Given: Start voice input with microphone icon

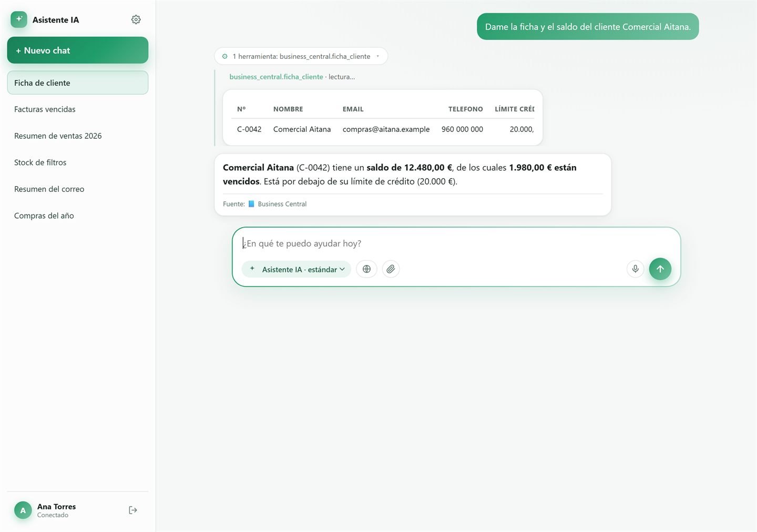Looking at the screenshot, I should [x=635, y=269].
